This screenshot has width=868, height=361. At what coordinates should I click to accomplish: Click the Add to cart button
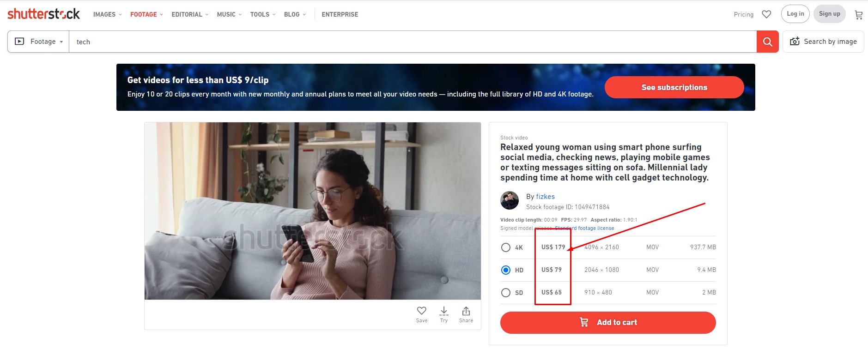608,323
